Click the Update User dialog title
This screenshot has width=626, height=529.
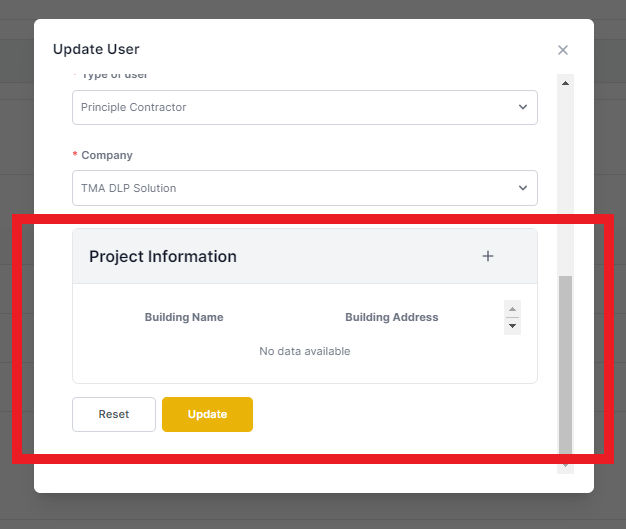(96, 49)
